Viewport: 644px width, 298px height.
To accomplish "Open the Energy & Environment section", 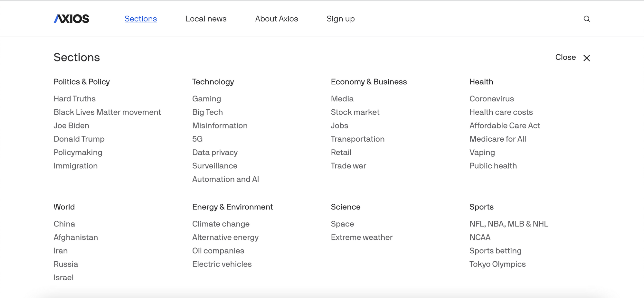I will [x=233, y=207].
